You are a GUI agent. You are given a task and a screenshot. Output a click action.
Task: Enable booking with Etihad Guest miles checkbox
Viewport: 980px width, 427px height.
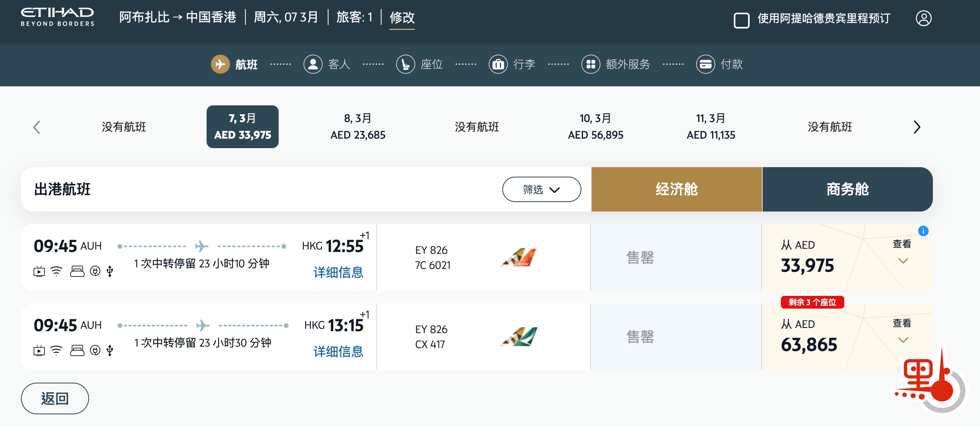tap(741, 20)
